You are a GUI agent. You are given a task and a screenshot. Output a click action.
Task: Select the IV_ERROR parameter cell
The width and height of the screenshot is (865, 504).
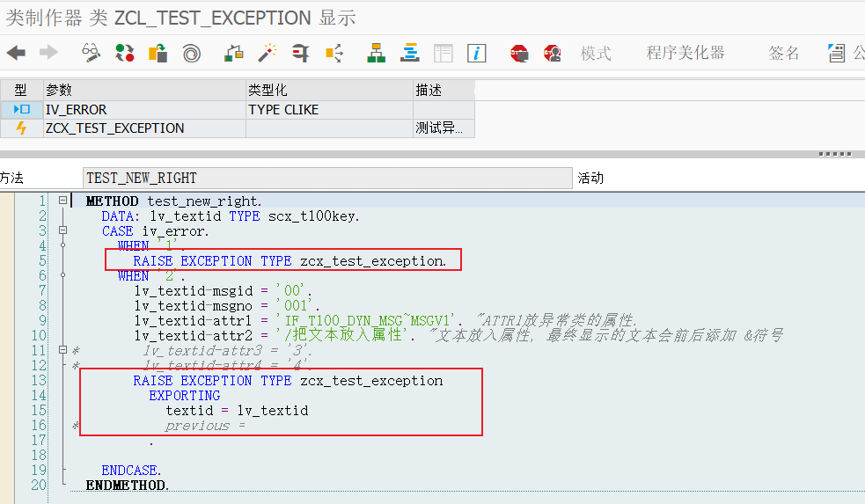click(144, 110)
